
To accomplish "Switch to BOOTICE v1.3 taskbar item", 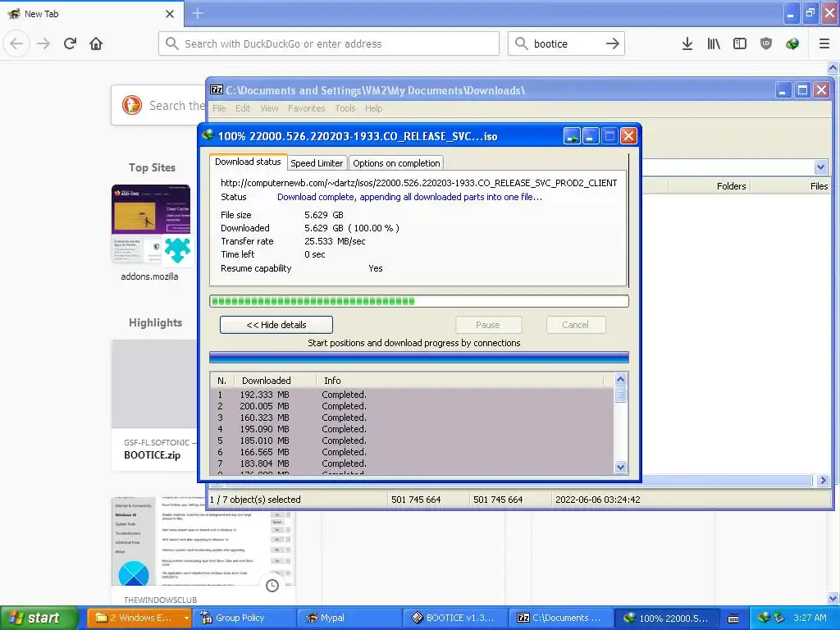I will (454, 618).
